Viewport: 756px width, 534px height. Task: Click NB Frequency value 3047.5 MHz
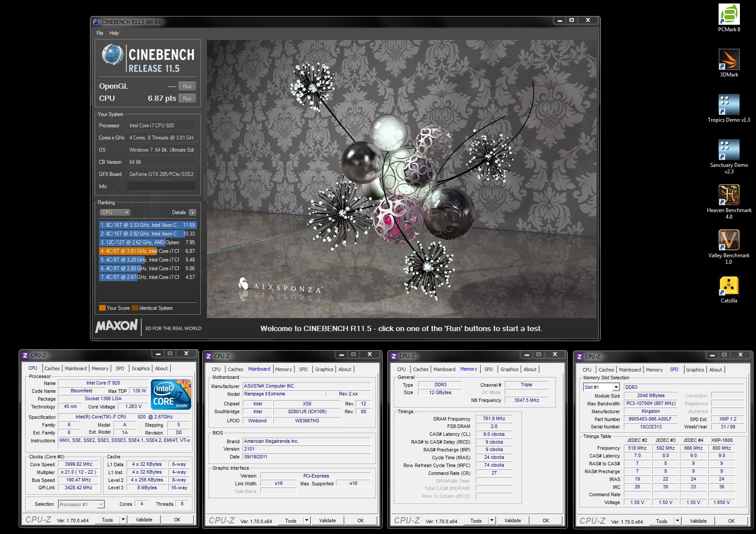tap(526, 400)
